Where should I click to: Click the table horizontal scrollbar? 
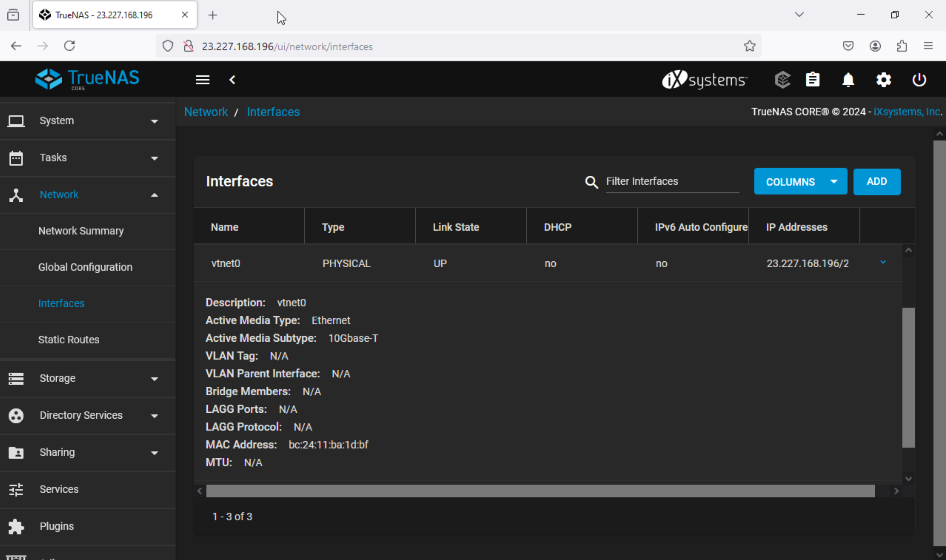540,491
